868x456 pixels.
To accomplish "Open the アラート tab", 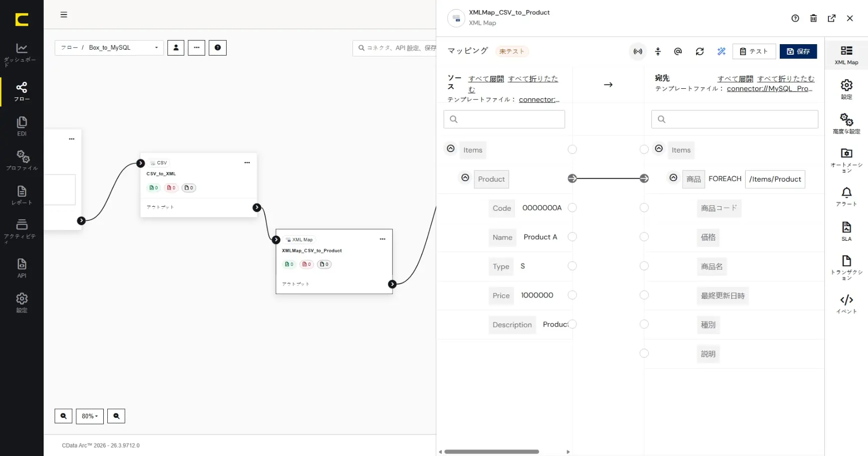I will pyautogui.click(x=846, y=197).
